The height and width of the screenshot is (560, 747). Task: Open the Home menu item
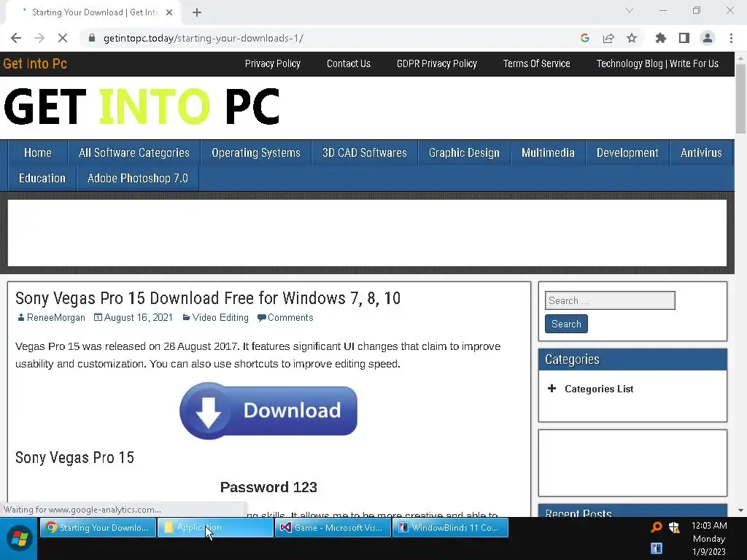point(38,153)
